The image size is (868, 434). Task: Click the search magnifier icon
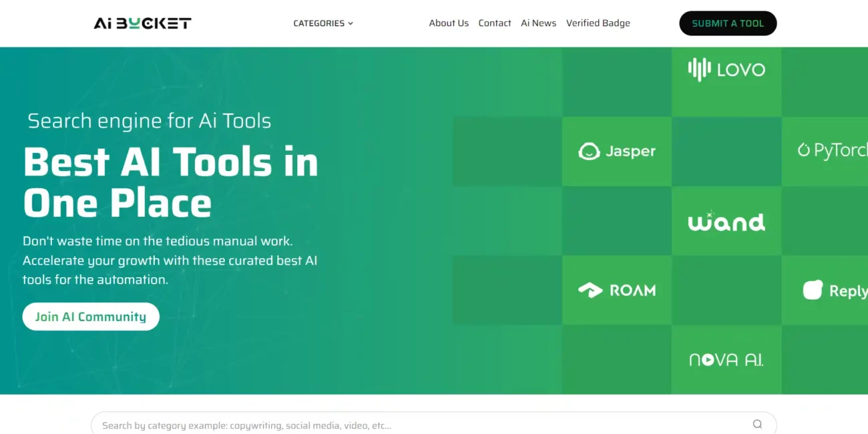pos(757,424)
